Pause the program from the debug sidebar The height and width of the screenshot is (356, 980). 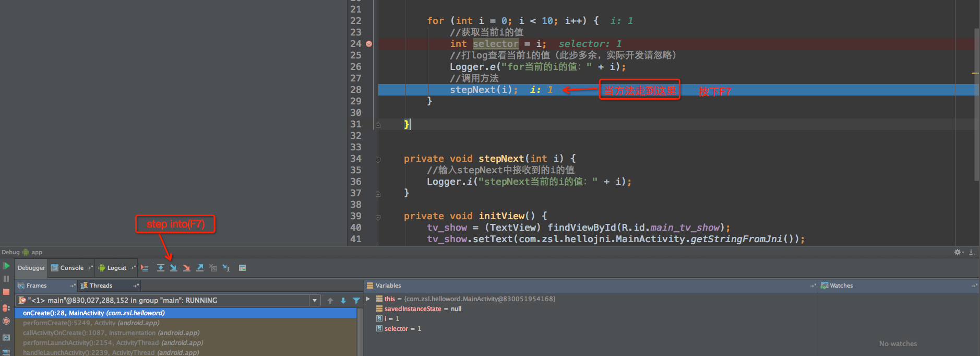coord(6,279)
